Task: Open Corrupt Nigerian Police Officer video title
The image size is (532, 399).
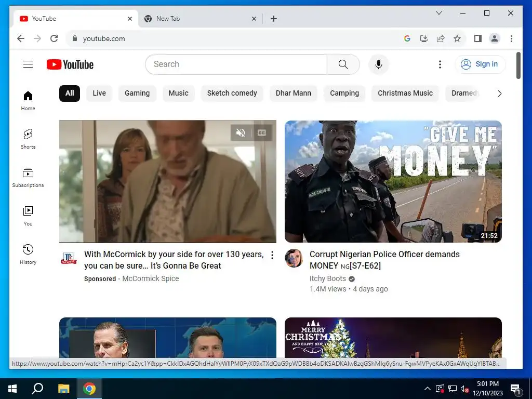Action: [385, 260]
